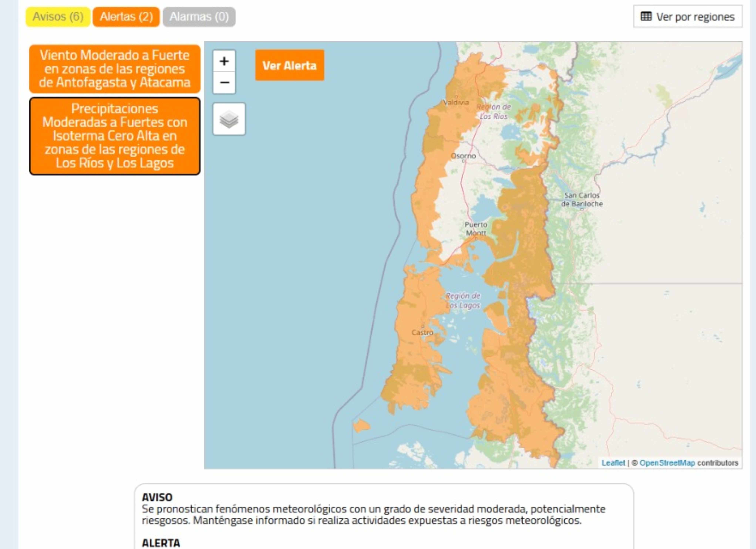Click Puerto Montt label on map
Screen dimensions: 756x549
coord(476,229)
